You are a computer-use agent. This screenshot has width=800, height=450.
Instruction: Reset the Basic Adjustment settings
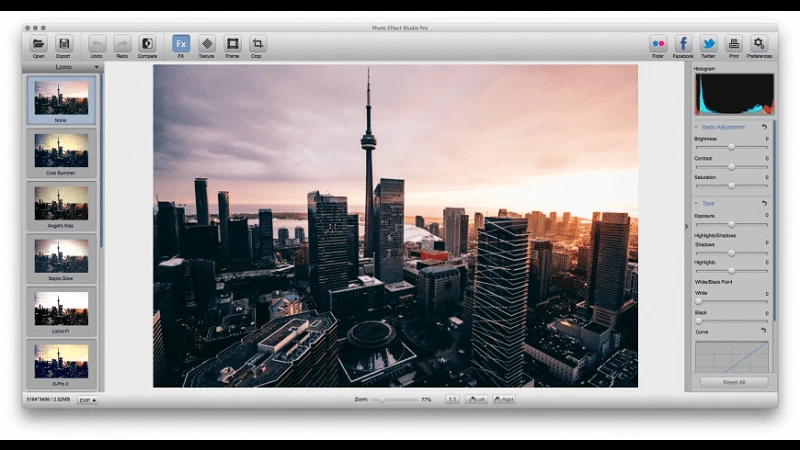pos(765,127)
